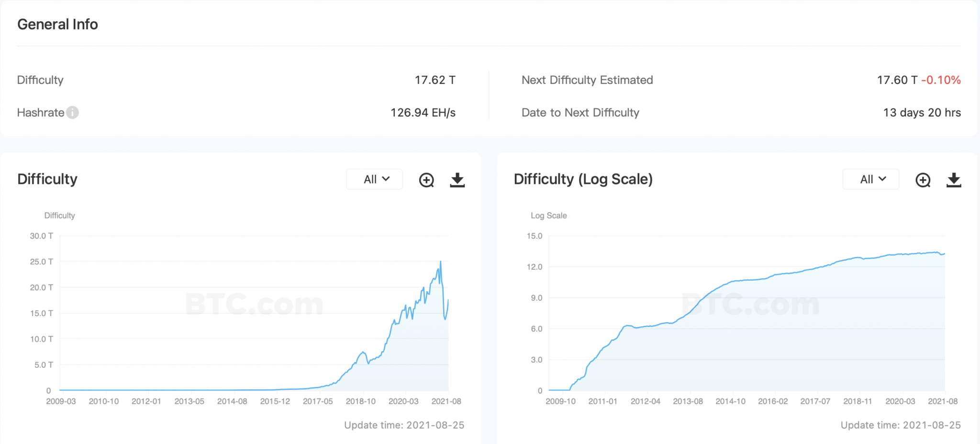Click the 2009-03 date axis label
The image size is (980, 444).
[x=61, y=401]
